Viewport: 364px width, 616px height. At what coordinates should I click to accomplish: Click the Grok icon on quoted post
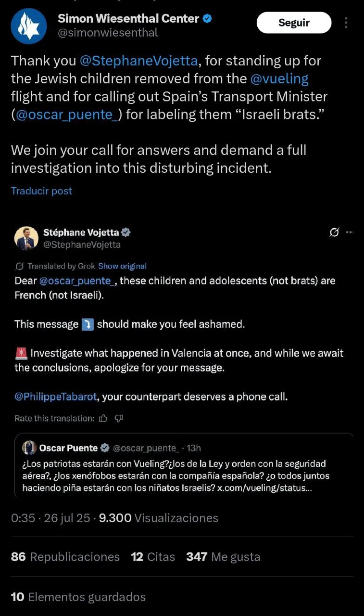click(x=334, y=232)
